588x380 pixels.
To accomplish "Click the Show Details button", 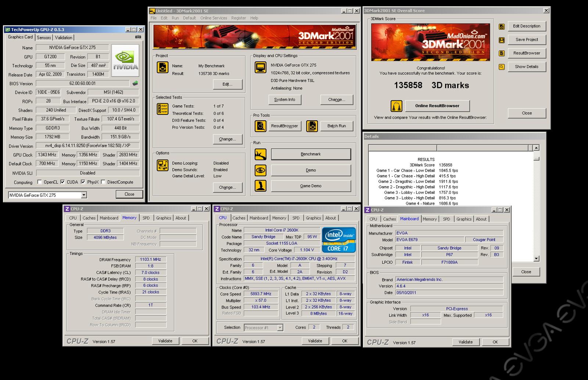I will pyautogui.click(x=527, y=67).
